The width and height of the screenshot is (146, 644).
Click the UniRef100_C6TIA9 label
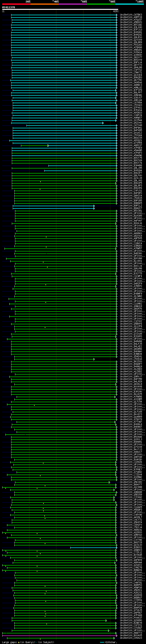(131, 125)
